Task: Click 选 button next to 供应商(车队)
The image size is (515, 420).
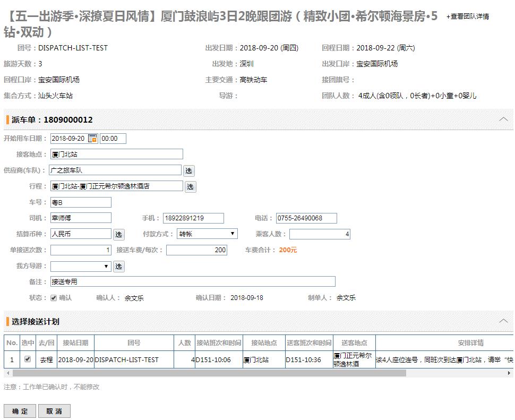Action: coord(188,171)
